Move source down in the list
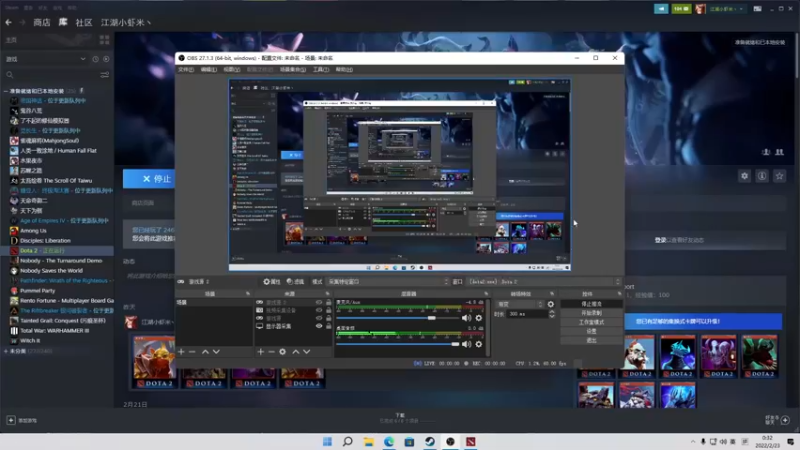The height and width of the screenshot is (450, 800). 307,352
